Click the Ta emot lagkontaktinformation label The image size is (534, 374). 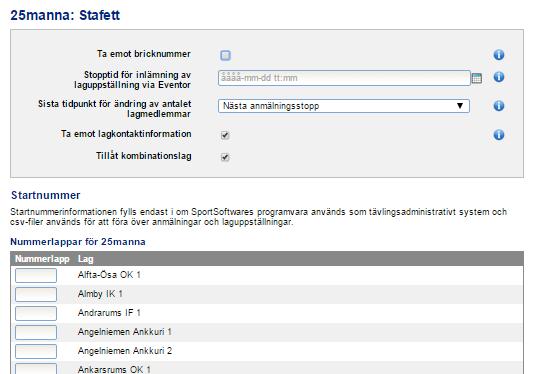pyautogui.click(x=126, y=134)
